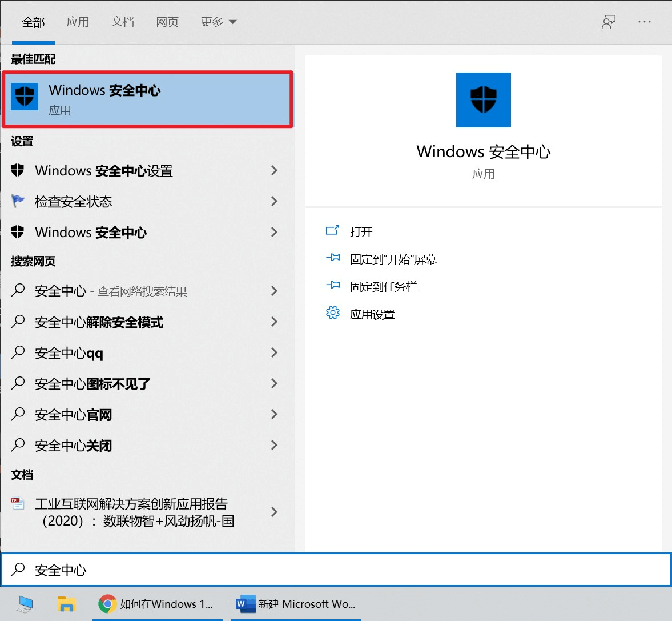Click the gear icon beside 应用设置
This screenshot has height=621, width=672.
pos(333,313)
